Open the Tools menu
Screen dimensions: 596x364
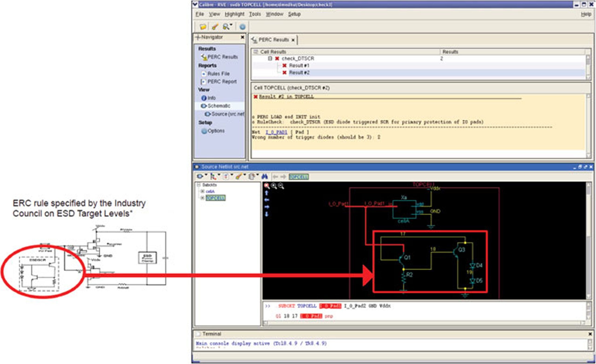pyautogui.click(x=255, y=14)
